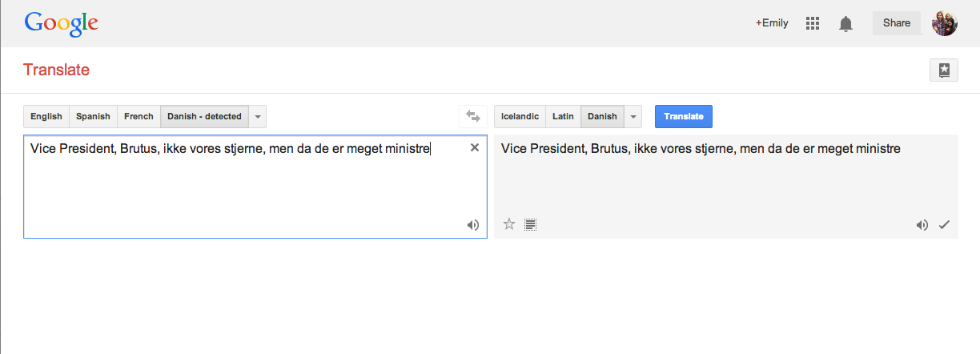Choose French as the source language
The height and width of the screenshot is (354, 980).
coord(139,116)
